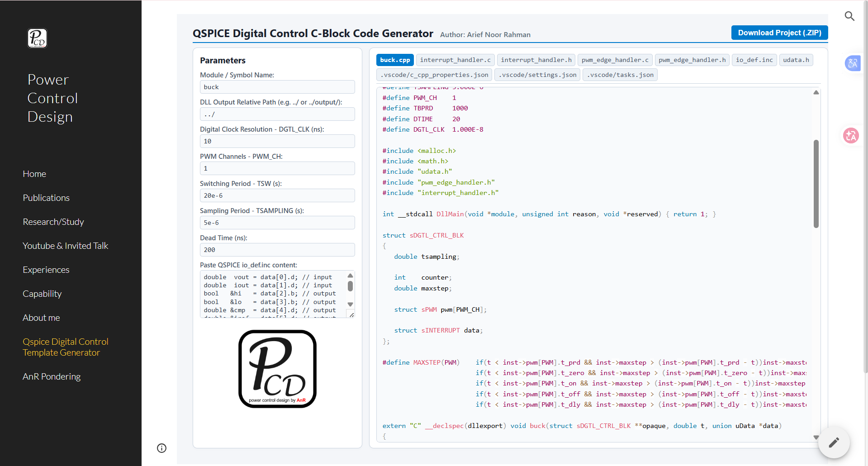Viewport: 868px width, 466px height.
Task: Open the interrupt_handler.h tab
Action: [536, 60]
